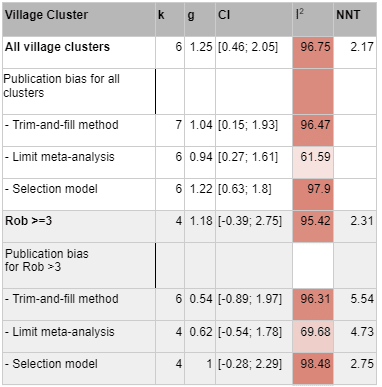
Task: Select the confidence interval [-0.39; 2.75]
Action: point(250,221)
